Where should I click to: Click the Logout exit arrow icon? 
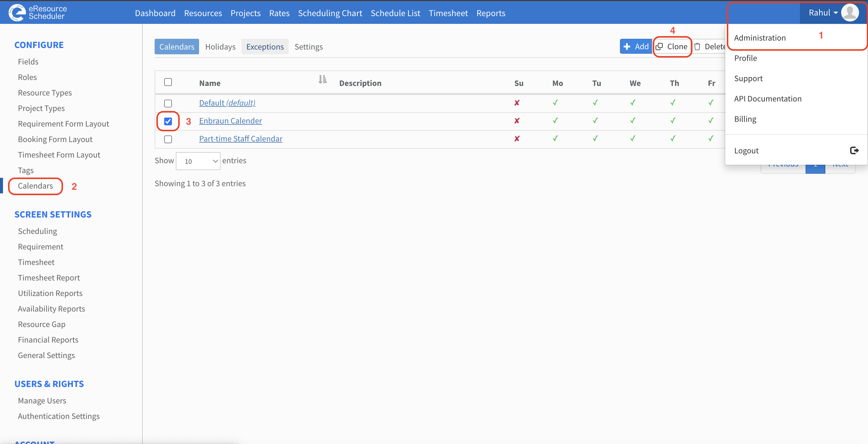(x=854, y=150)
